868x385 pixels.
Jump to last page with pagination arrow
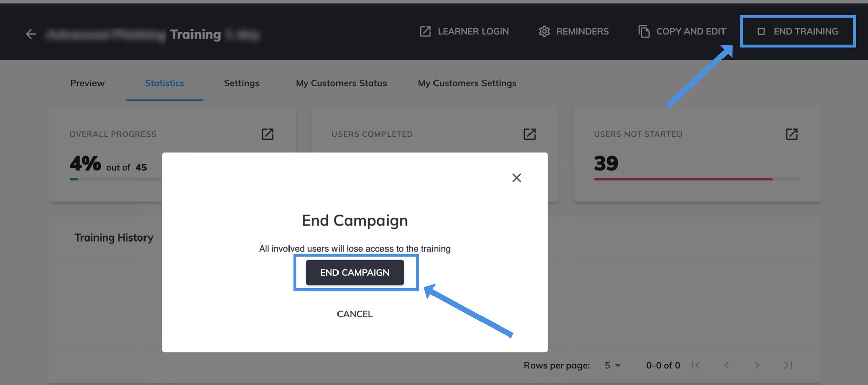coord(788,365)
